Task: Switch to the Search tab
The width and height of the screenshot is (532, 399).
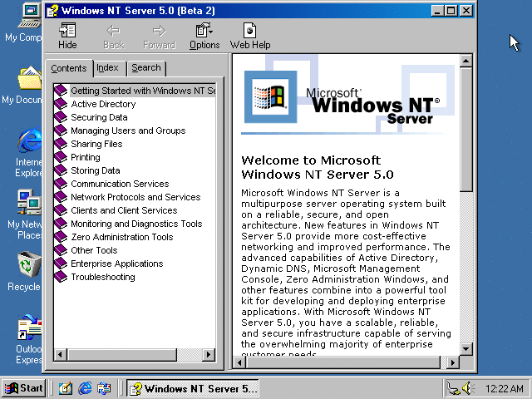Action: pyautogui.click(x=146, y=68)
